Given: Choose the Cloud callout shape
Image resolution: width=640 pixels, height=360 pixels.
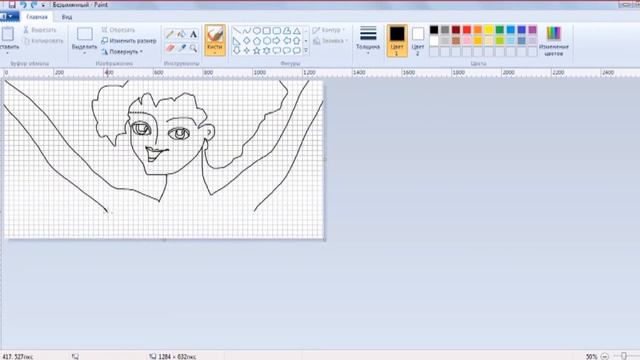Looking at the screenshot, I should [x=297, y=51].
